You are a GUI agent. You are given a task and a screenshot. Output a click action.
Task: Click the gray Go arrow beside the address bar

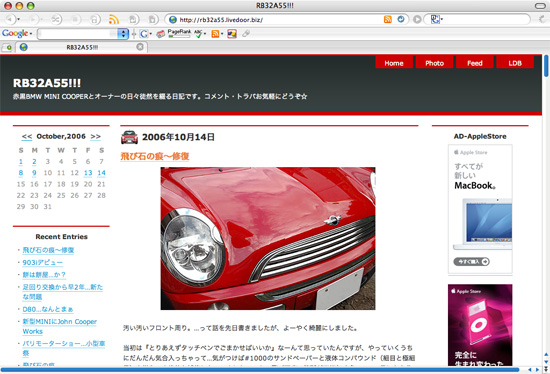pos(417,19)
